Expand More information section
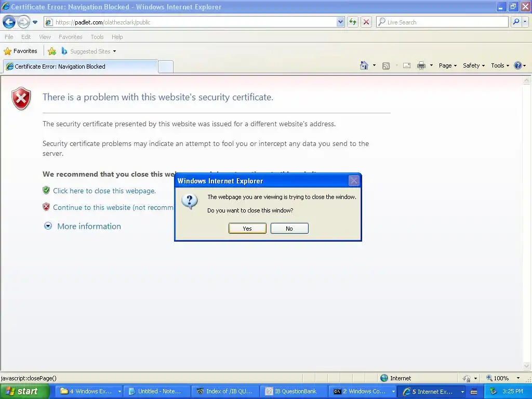 pyautogui.click(x=83, y=227)
